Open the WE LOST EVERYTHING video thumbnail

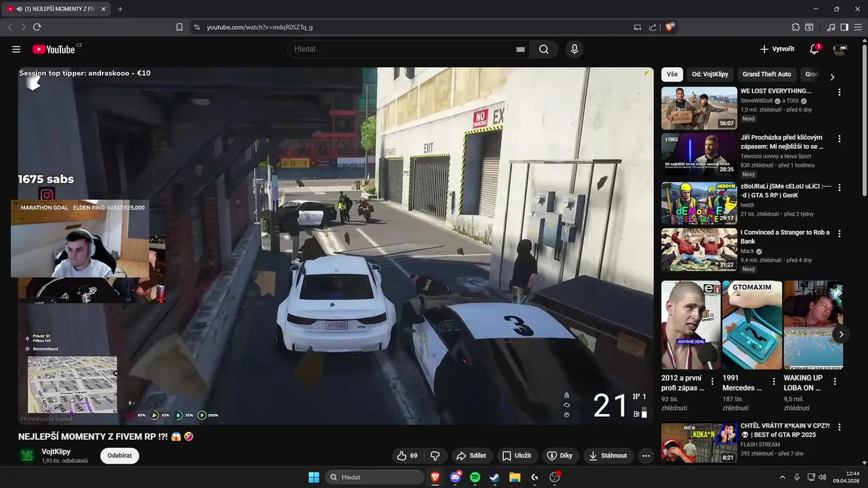coord(699,108)
